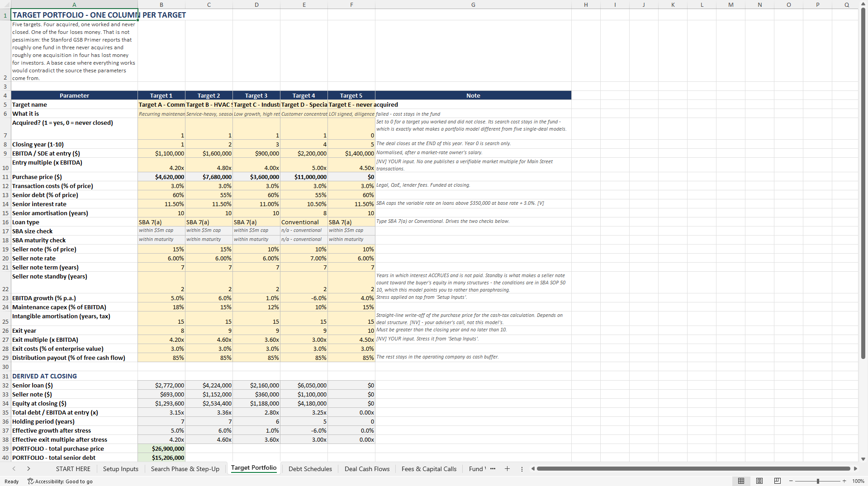Select Target 4 purchase price $11,000,000
The image size is (868, 486).
[x=304, y=177]
